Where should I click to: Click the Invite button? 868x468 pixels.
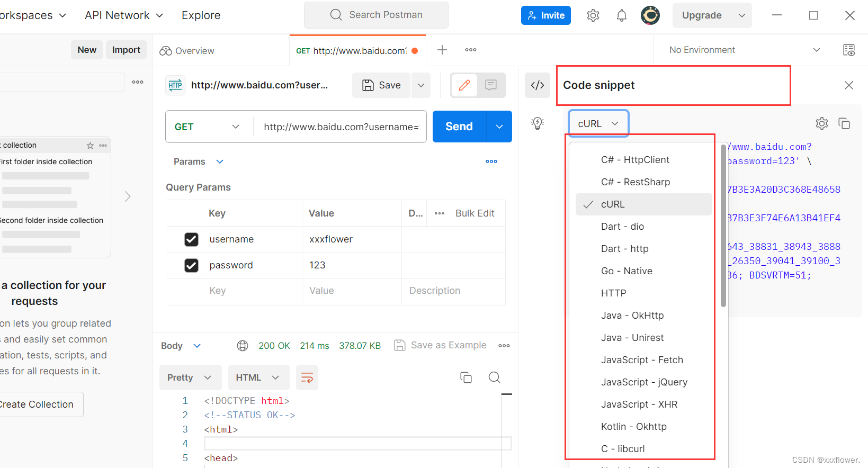tap(546, 15)
